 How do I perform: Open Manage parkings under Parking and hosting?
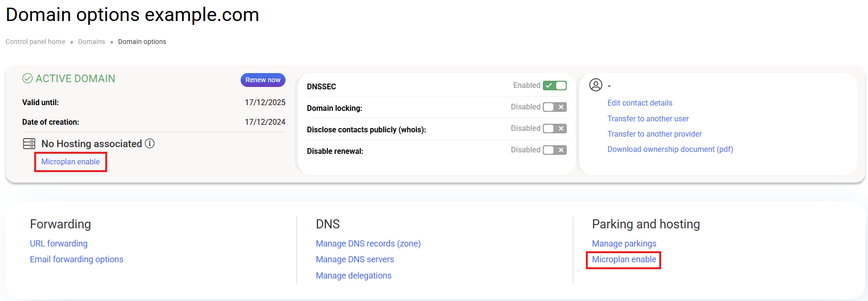coord(624,244)
